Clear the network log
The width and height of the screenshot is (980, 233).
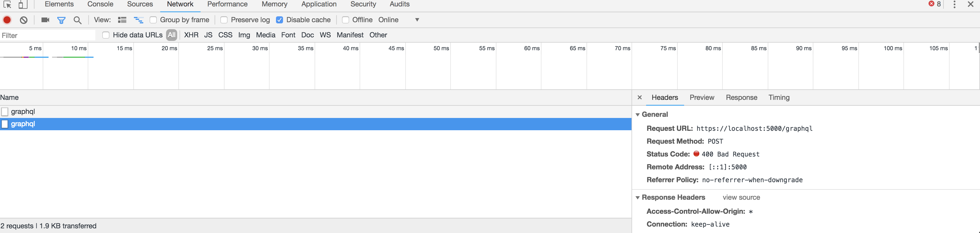pos(24,20)
